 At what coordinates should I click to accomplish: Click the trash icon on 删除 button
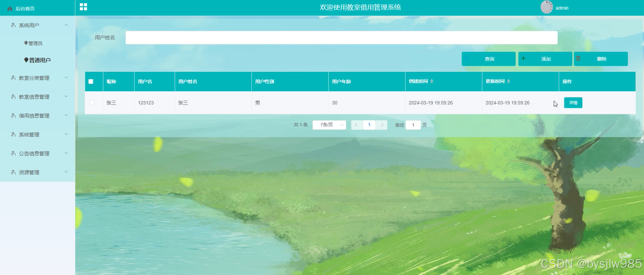578,59
